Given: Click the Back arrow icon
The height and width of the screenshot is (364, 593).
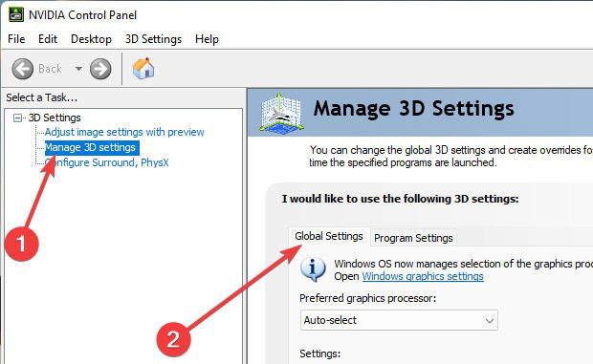Looking at the screenshot, I should pyautogui.click(x=23, y=69).
